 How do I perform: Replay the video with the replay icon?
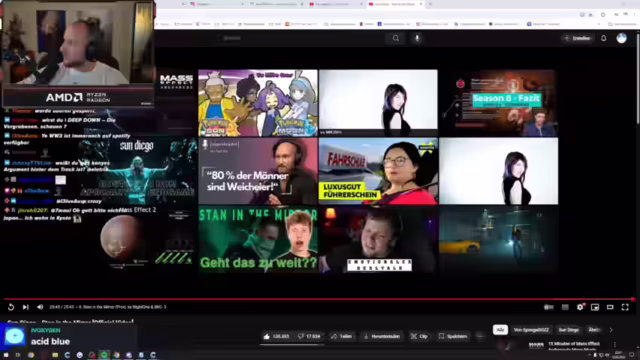[11, 307]
